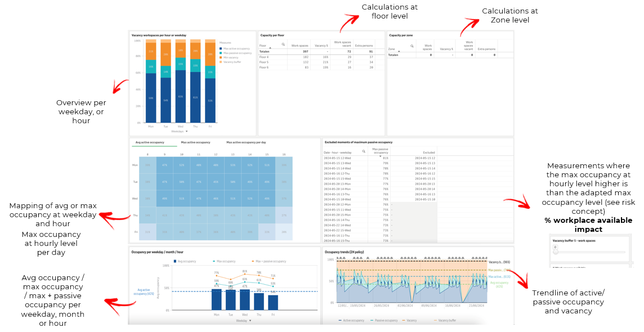Sort by Extra persons in Capacity per floor
644x332 pixels.
364,46
